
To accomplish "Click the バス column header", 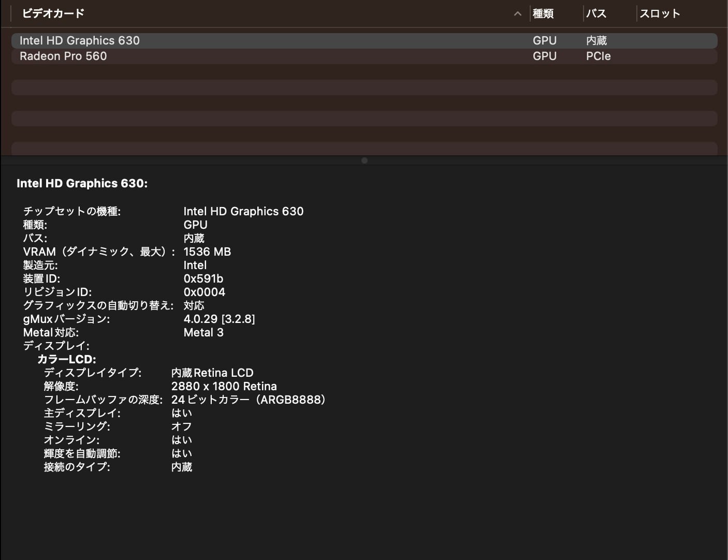I will coord(596,13).
